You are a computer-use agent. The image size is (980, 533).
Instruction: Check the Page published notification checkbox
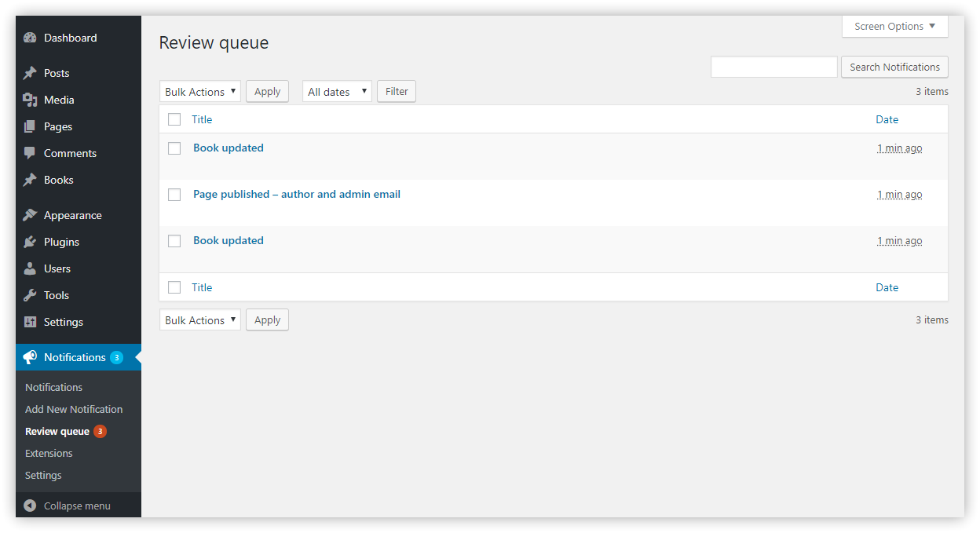click(x=174, y=195)
